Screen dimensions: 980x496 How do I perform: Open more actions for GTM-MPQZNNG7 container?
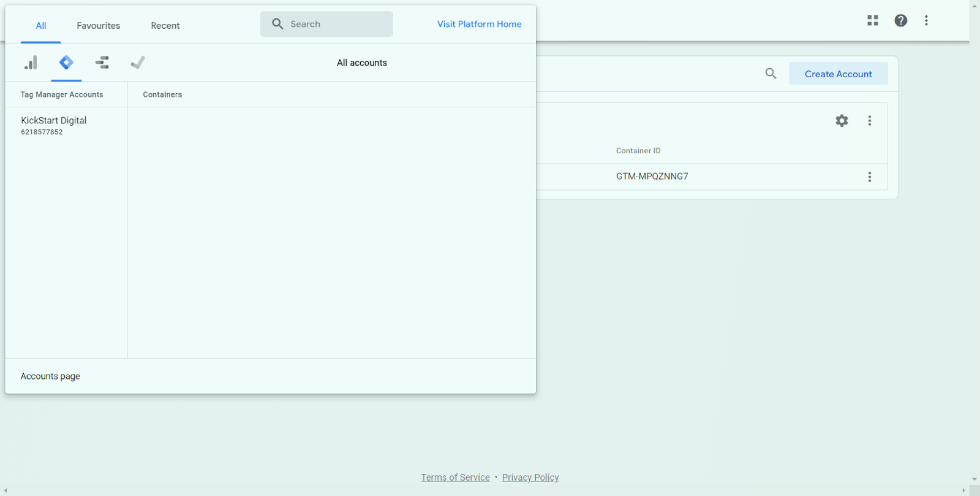870,177
